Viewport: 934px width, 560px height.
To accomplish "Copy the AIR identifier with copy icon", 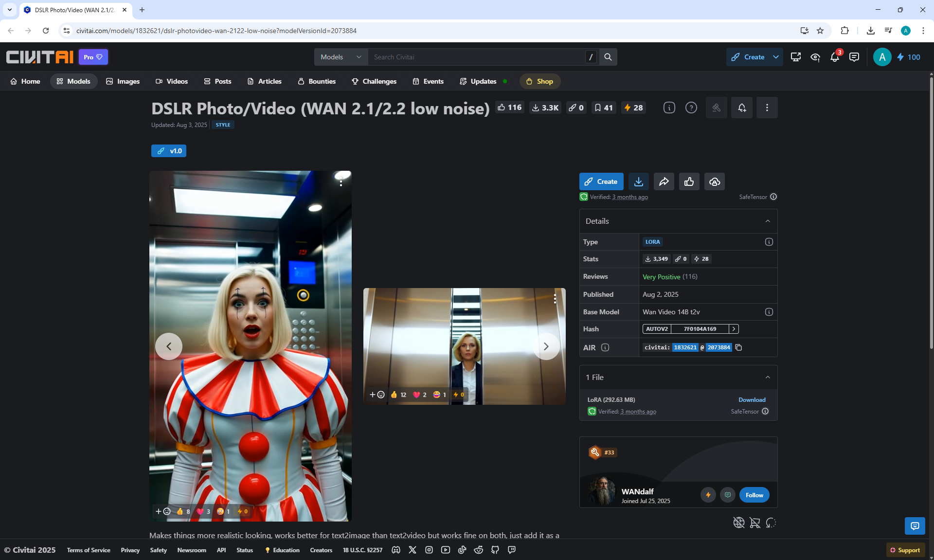I will [x=738, y=347].
